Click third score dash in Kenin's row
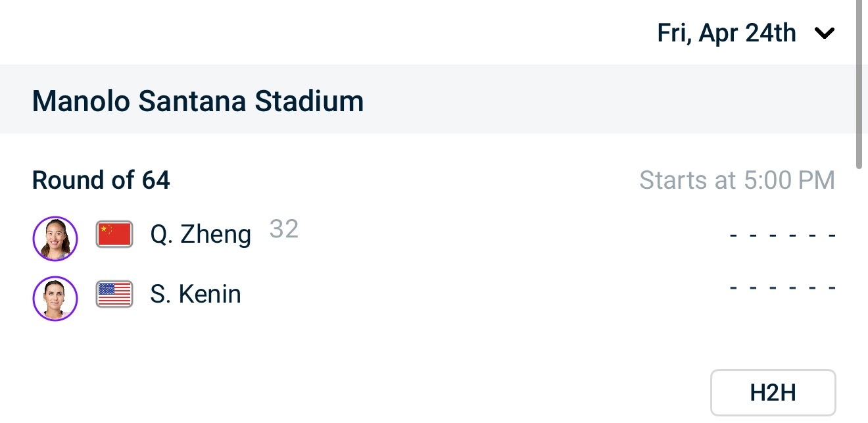 [x=773, y=288]
